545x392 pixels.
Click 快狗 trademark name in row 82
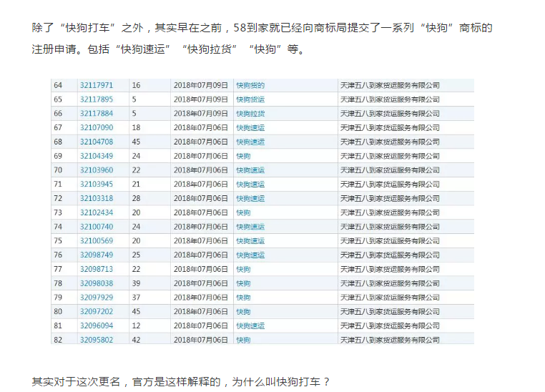[243, 340]
